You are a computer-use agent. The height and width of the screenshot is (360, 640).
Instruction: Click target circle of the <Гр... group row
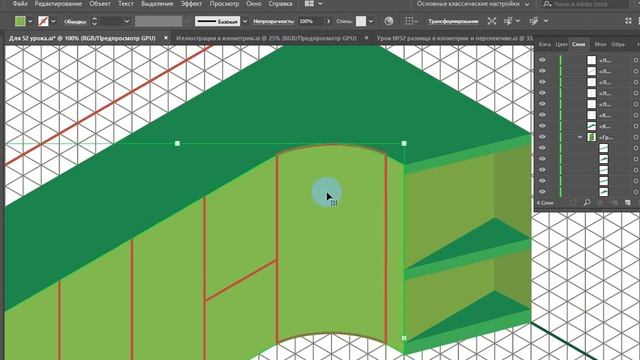(636, 137)
